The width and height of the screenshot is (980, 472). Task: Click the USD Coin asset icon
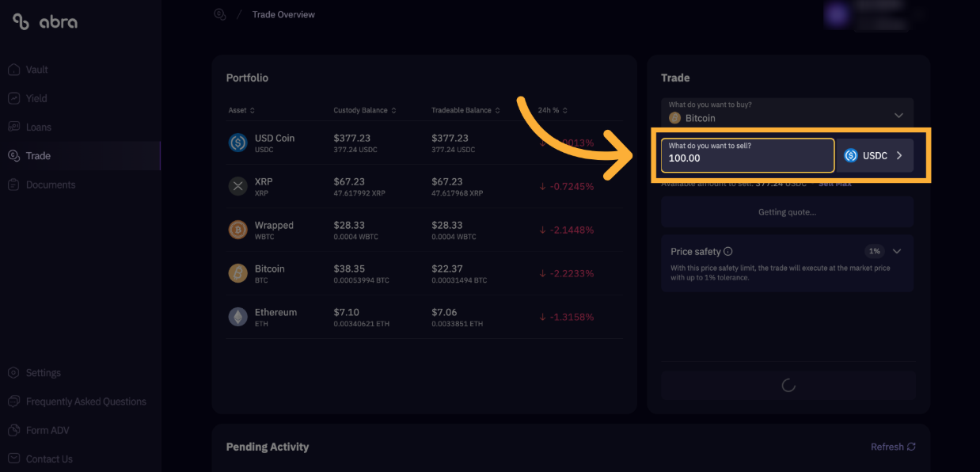pyautogui.click(x=237, y=143)
